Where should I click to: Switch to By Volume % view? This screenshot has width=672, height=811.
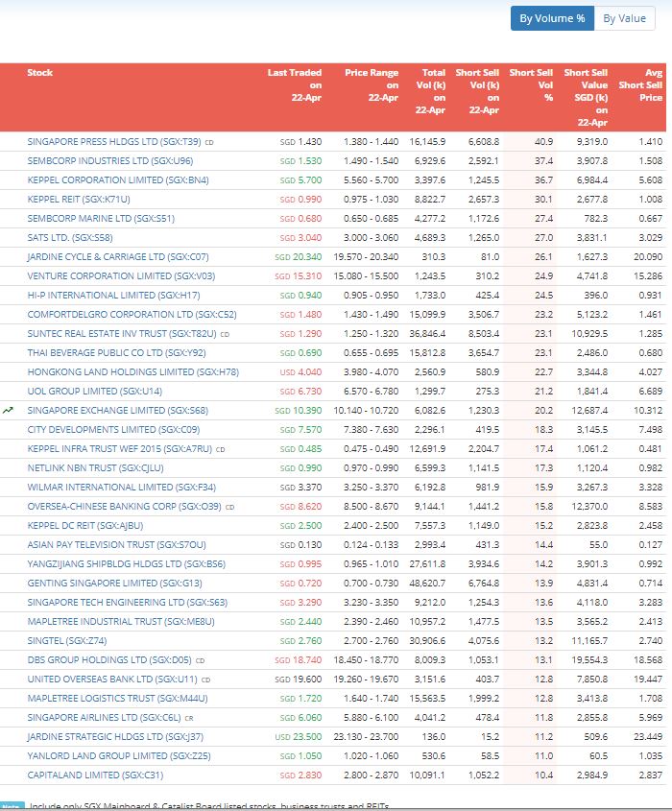(x=552, y=18)
